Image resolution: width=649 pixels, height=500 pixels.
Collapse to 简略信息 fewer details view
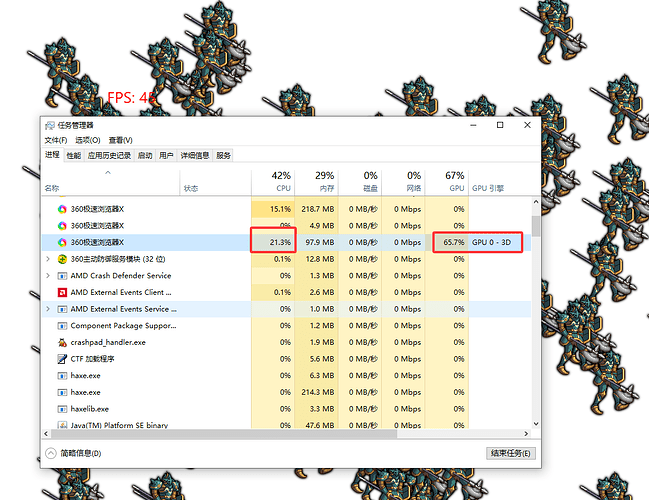(x=73, y=453)
